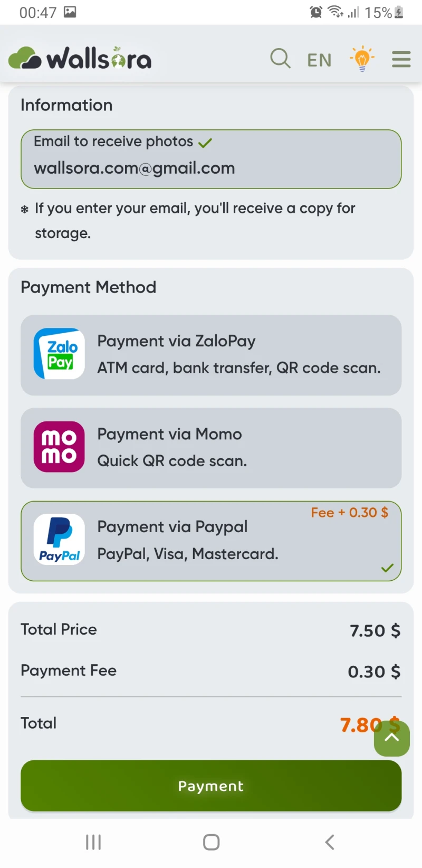This screenshot has height=868, width=422.
Task: Select Payment via Momo option
Action: tap(211, 448)
